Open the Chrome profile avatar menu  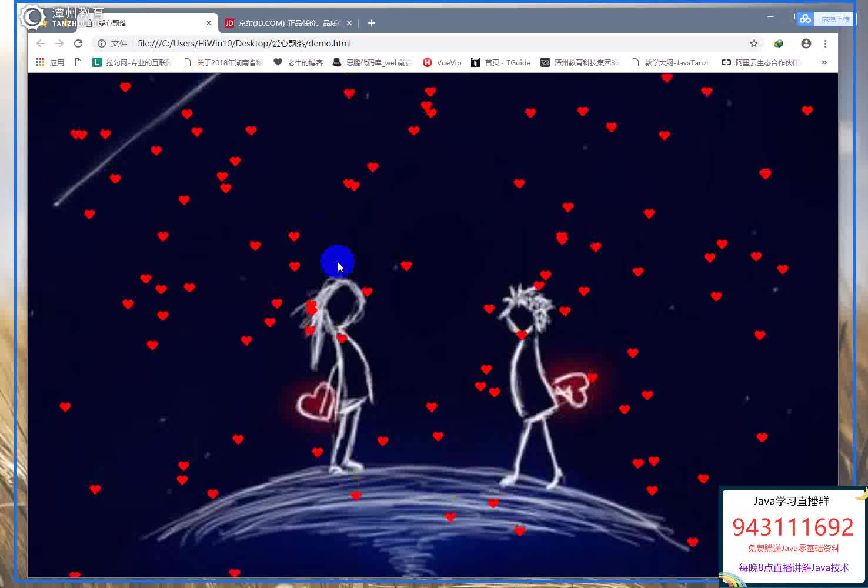(806, 44)
